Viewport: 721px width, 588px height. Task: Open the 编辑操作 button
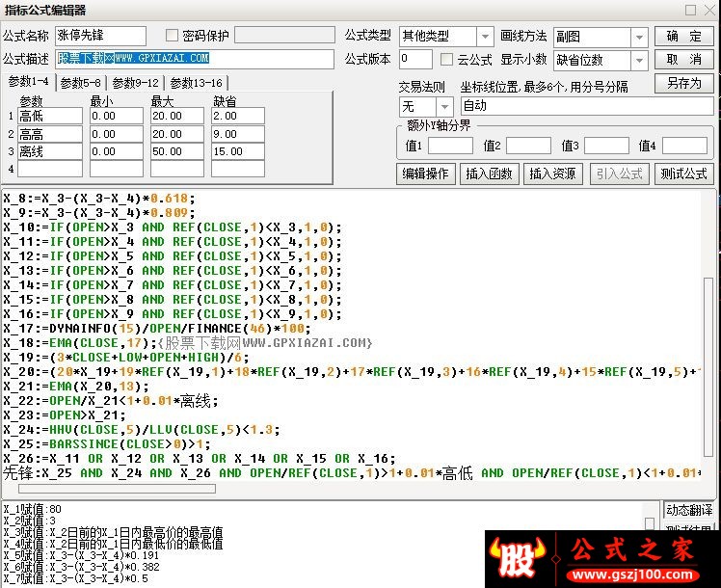[x=425, y=174]
